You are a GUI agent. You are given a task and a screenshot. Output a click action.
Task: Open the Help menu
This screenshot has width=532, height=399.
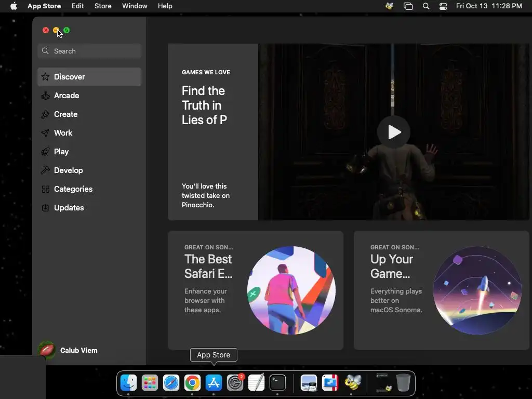pyautogui.click(x=165, y=6)
